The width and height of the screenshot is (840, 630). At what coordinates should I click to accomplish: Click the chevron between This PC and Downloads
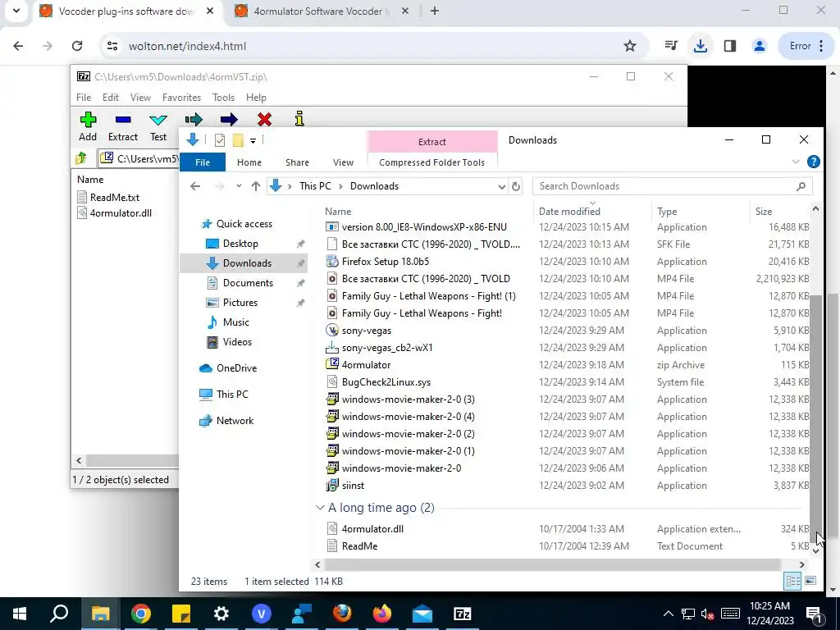coord(340,186)
